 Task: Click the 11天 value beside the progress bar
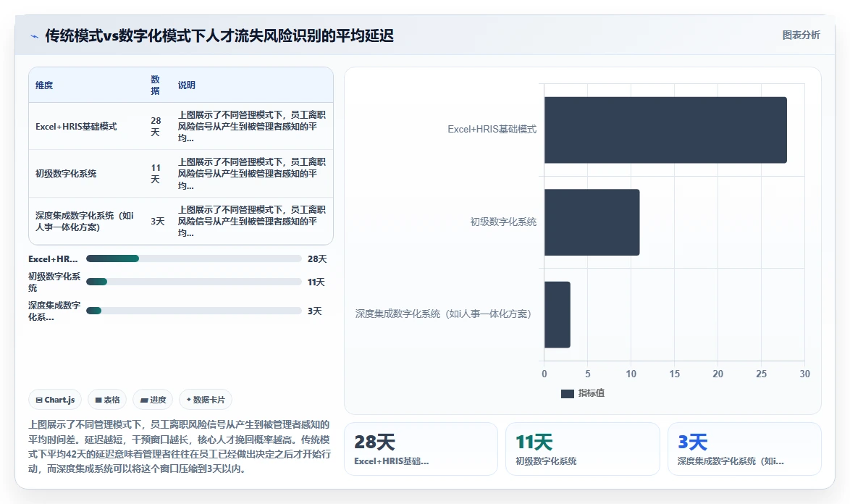click(x=316, y=282)
